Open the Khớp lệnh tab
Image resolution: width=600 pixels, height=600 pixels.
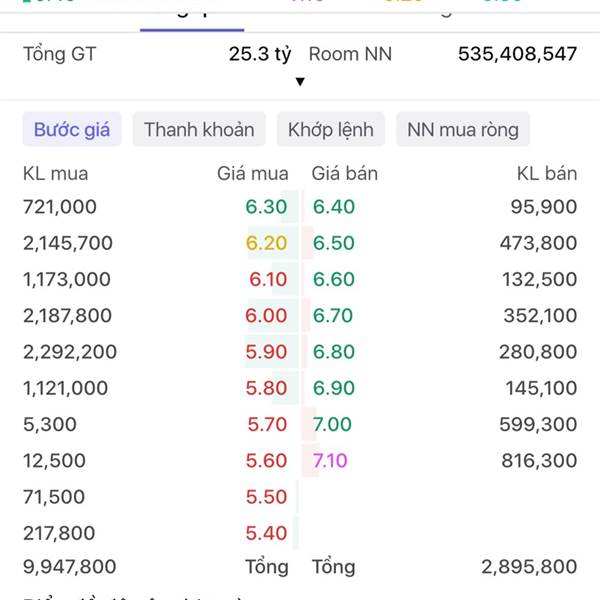point(331,129)
